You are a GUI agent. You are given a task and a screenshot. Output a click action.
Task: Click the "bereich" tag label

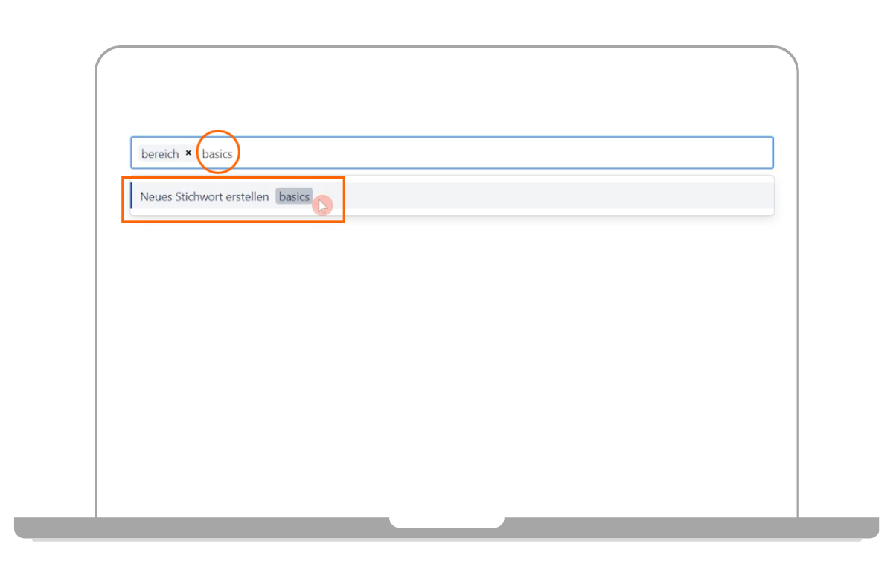(160, 153)
